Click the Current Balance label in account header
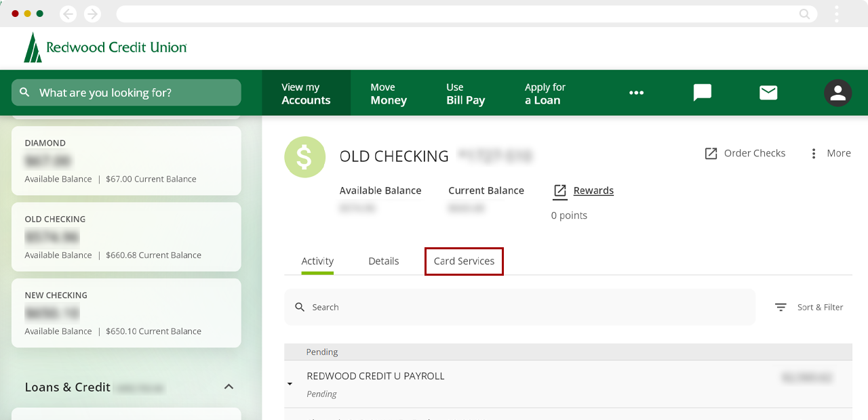 coord(486,190)
